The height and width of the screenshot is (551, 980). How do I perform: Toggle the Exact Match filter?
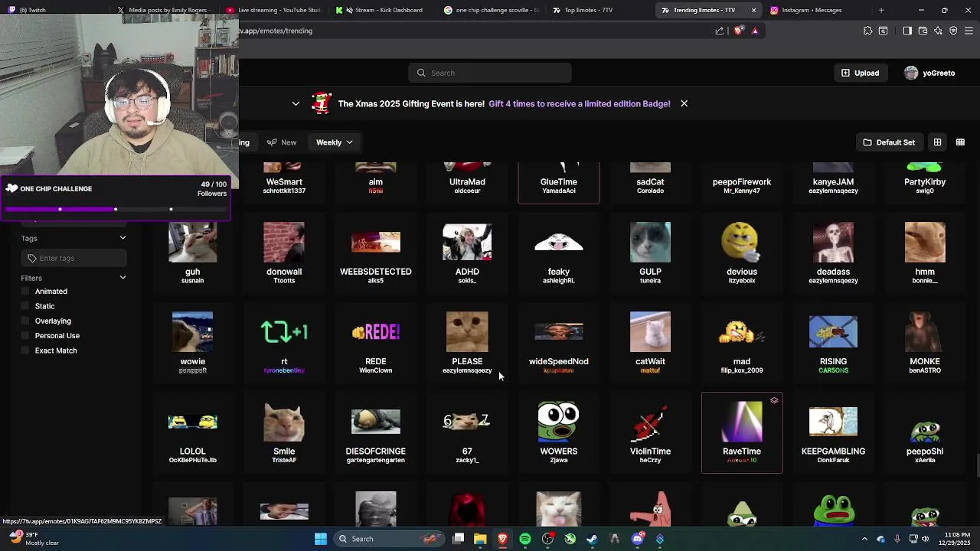25,350
